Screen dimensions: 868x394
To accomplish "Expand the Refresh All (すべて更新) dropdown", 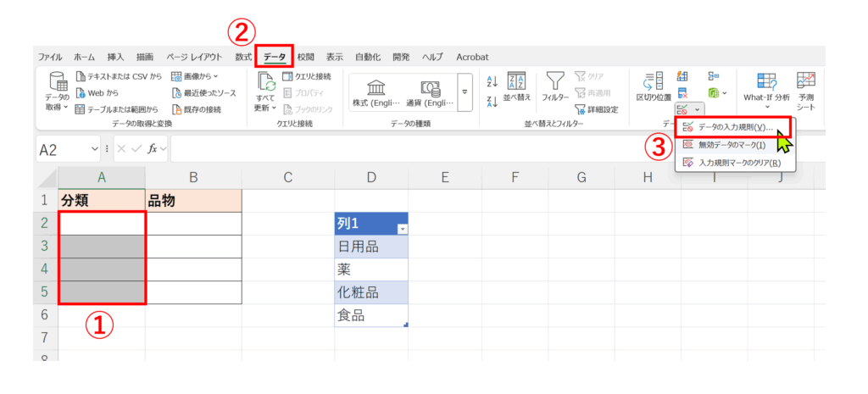I will [x=265, y=103].
